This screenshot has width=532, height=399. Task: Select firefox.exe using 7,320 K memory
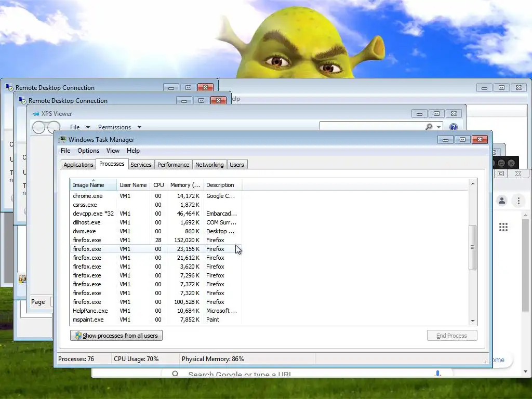[x=156, y=293]
